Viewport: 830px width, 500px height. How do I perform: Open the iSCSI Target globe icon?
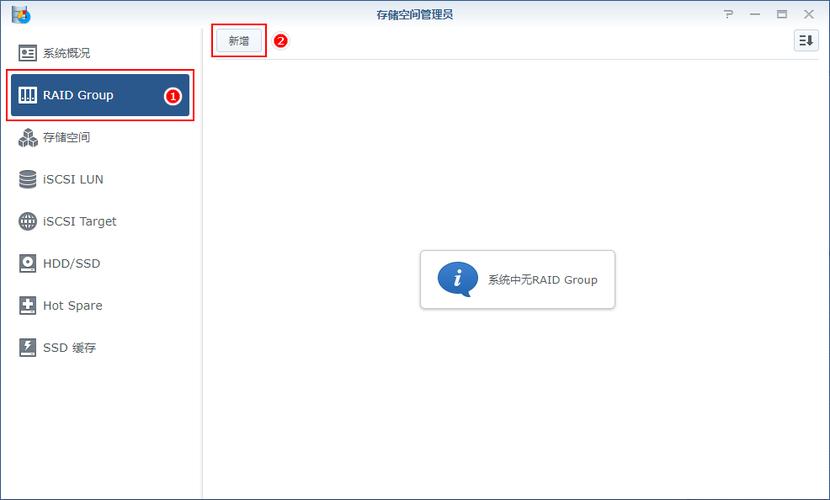28,221
